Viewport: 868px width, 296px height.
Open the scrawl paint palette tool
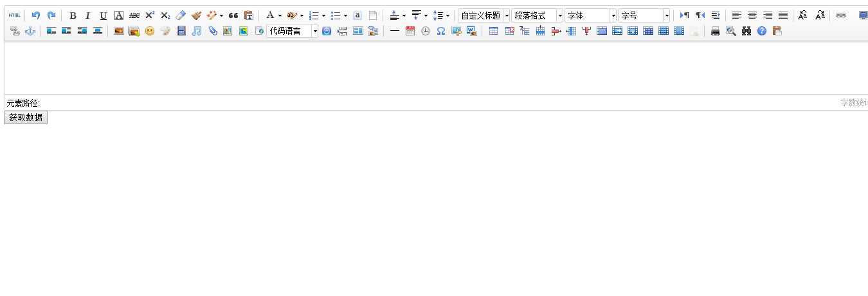tap(165, 31)
